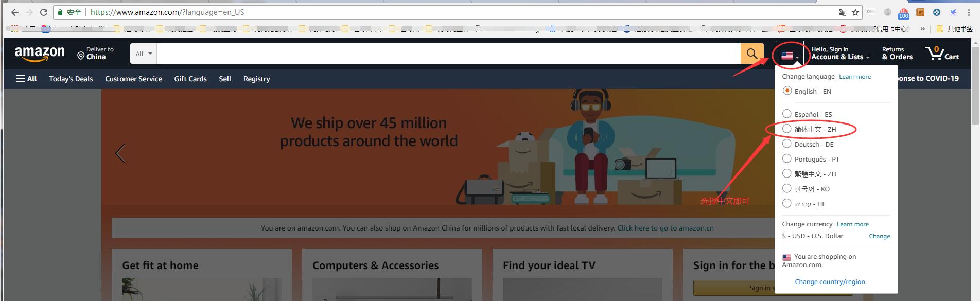Click Today's Deals in nav bar

point(71,79)
